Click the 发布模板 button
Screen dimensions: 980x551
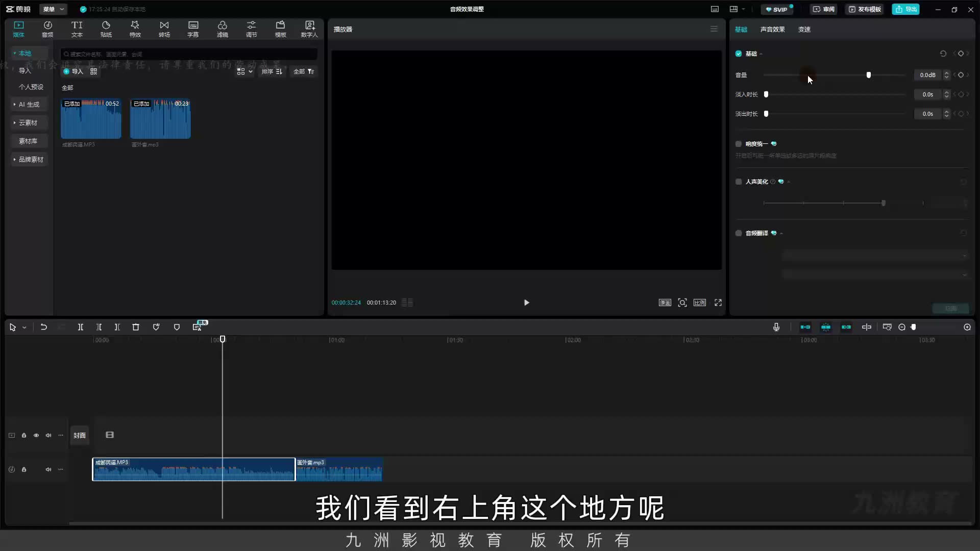865,9
